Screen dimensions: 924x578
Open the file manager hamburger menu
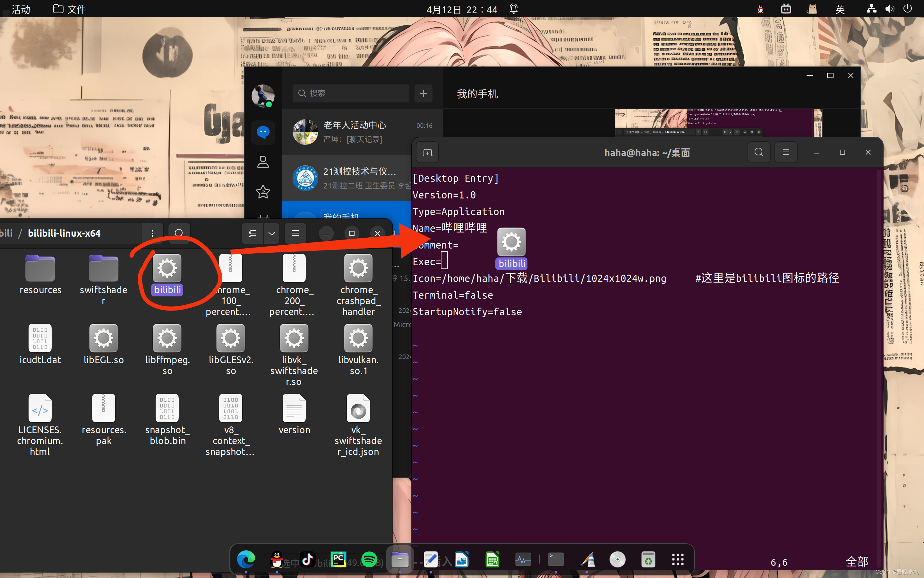295,233
